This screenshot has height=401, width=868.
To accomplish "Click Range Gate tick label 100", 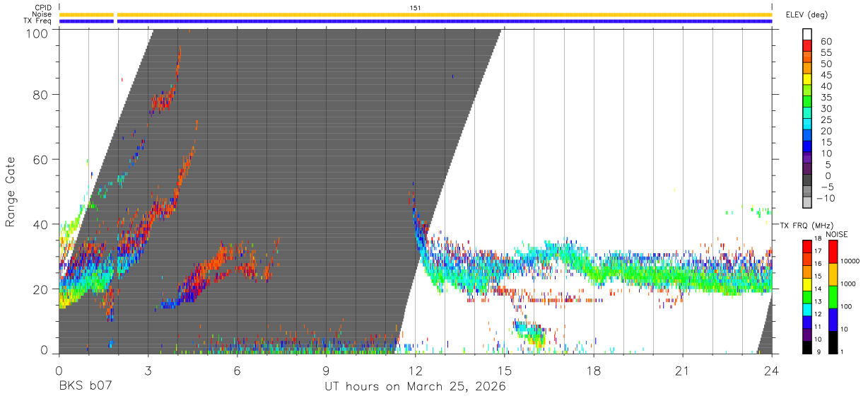I will pyautogui.click(x=36, y=33).
